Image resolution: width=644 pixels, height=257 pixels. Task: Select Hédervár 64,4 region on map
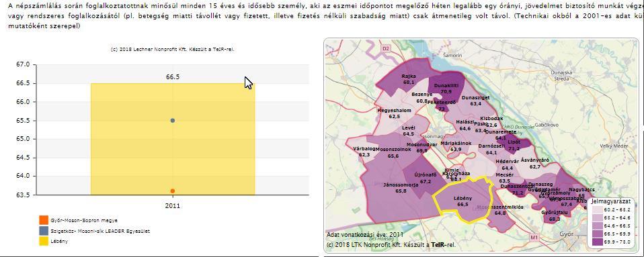508,164
